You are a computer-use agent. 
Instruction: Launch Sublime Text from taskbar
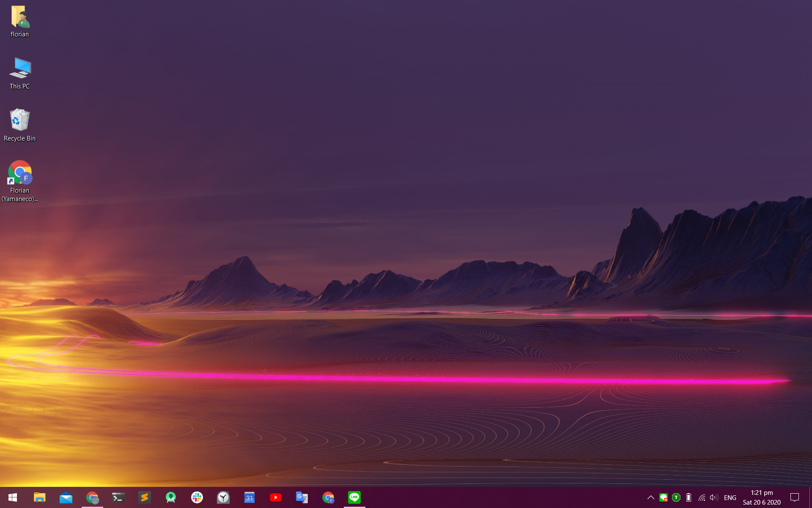[x=145, y=497]
